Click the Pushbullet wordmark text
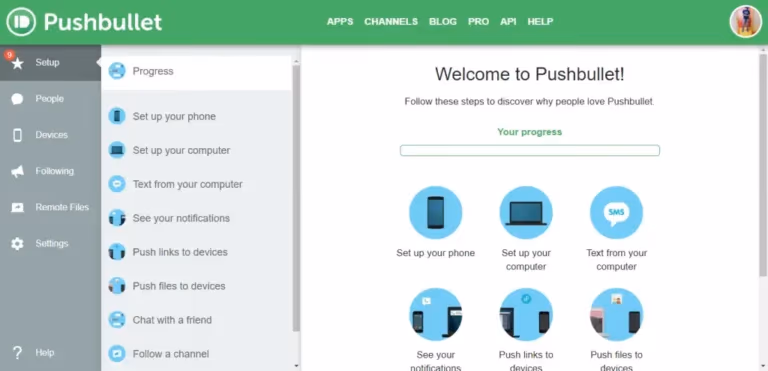The image size is (768, 371). coord(103,22)
